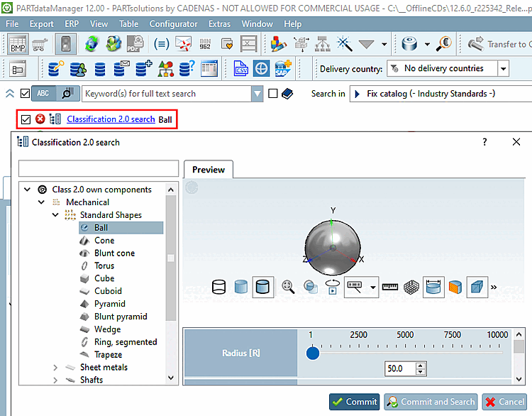Click the Classification 2.0 search link
The image size is (532, 416).
[111, 119]
